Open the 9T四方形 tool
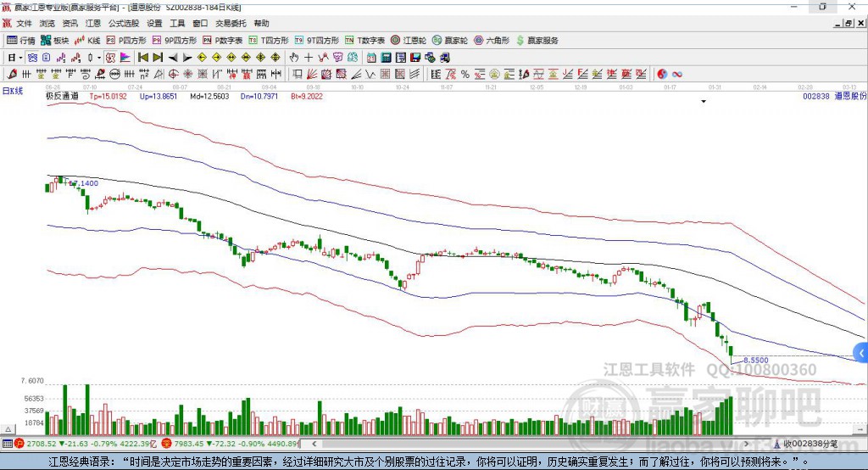 point(316,41)
